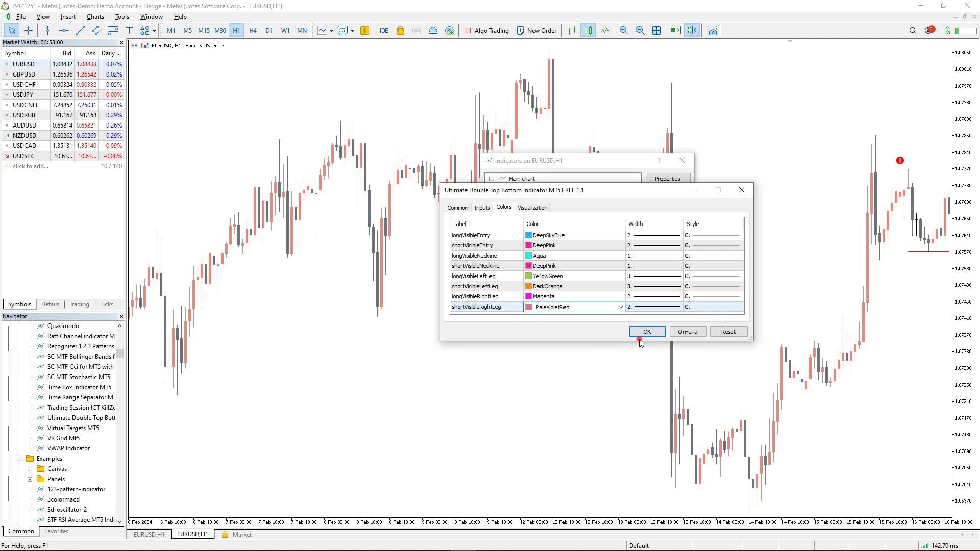Click OK to apply indicator colors
980x551 pixels.
click(646, 331)
